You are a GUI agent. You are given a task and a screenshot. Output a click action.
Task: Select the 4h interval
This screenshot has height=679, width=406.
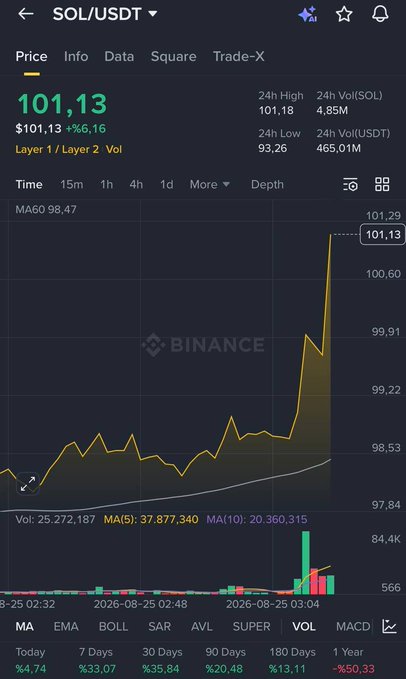click(x=136, y=184)
